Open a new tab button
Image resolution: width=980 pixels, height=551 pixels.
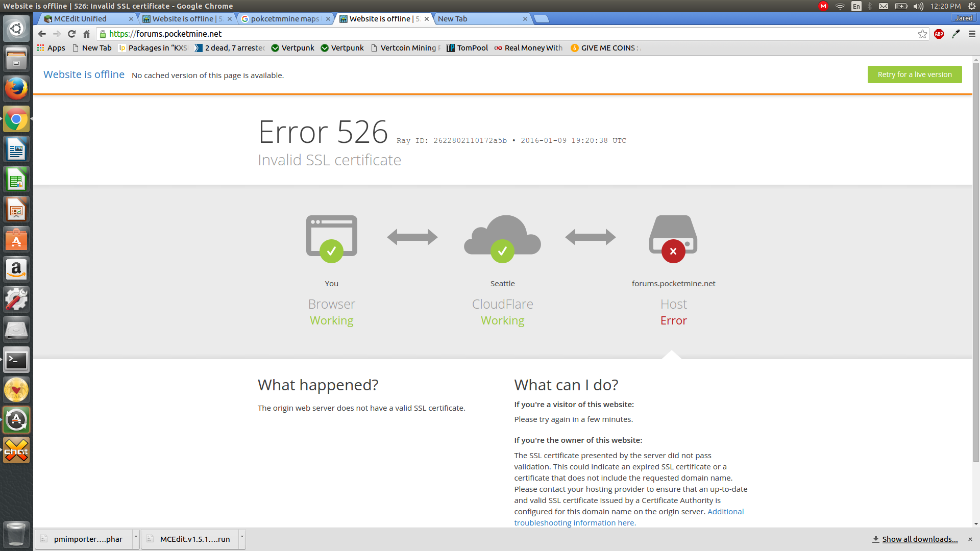(x=541, y=19)
